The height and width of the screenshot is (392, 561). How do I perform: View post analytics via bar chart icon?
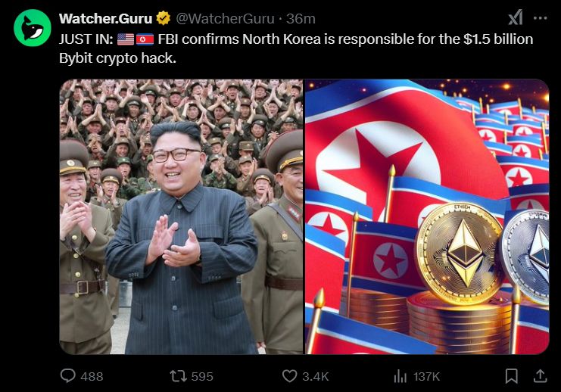(400, 376)
